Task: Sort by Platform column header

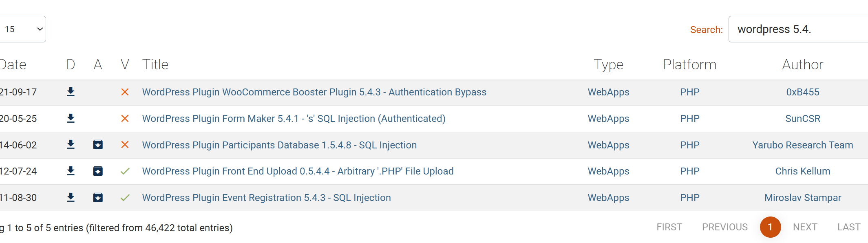Action: 689,64
